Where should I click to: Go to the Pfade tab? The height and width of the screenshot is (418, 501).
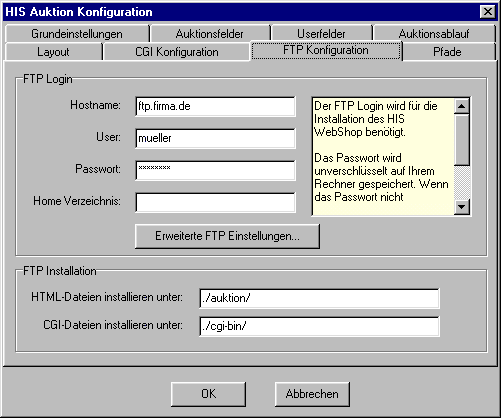click(447, 52)
